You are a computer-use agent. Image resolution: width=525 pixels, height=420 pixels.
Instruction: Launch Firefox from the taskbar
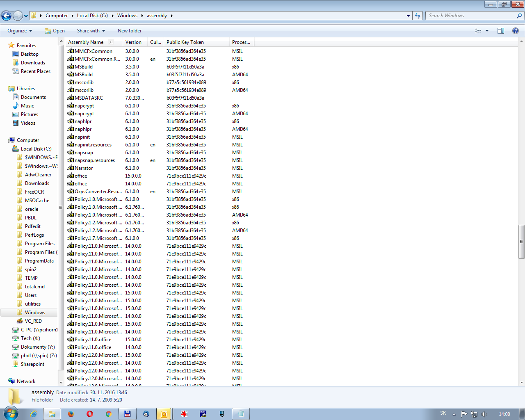click(x=71, y=414)
